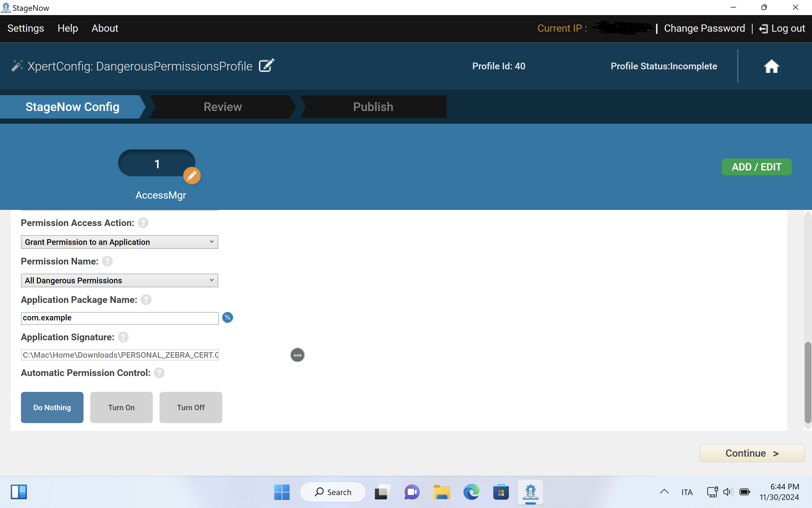The width and height of the screenshot is (812, 508).
Task: Click the Profile Id: 40 text
Action: (x=499, y=66)
